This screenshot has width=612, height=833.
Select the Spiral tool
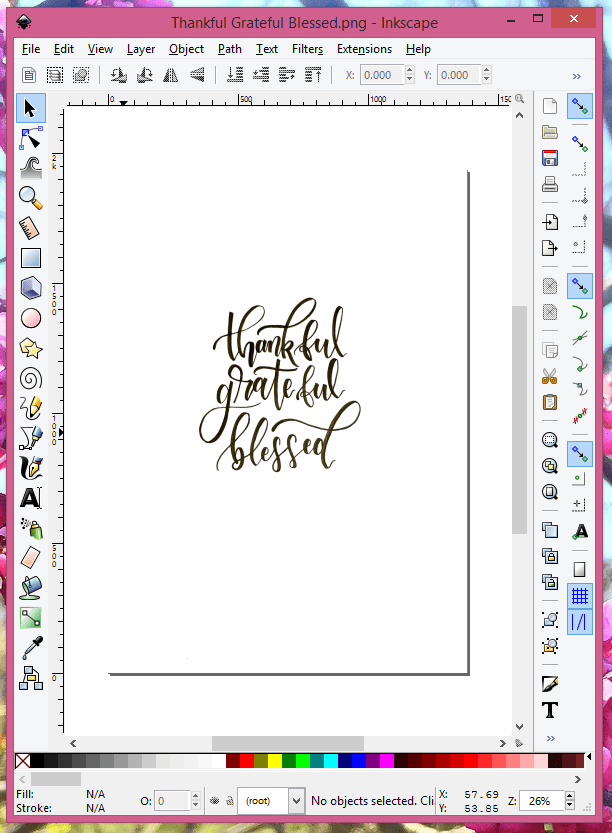[x=30, y=379]
